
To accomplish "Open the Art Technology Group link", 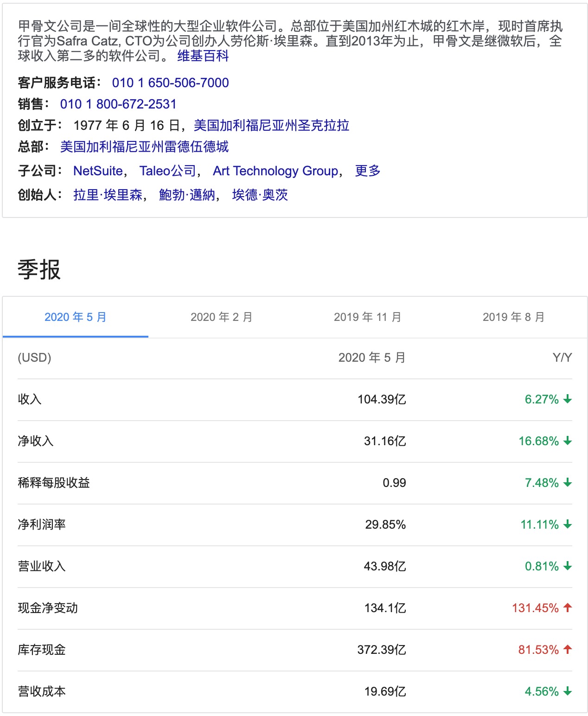I will click(x=275, y=171).
